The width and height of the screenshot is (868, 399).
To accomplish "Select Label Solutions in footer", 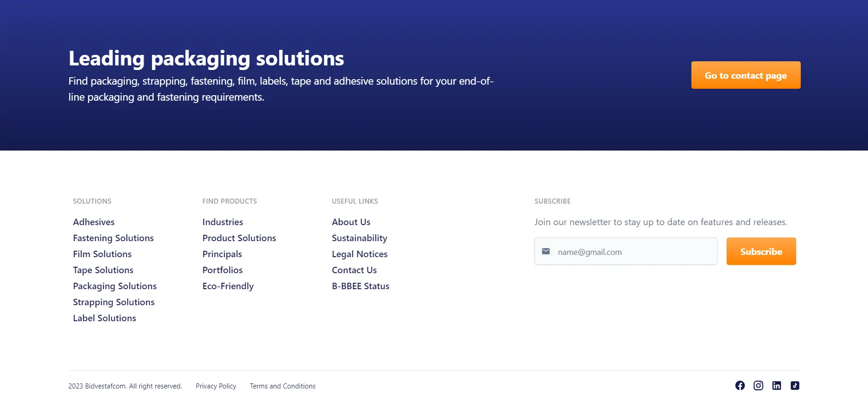I will coord(105,318).
